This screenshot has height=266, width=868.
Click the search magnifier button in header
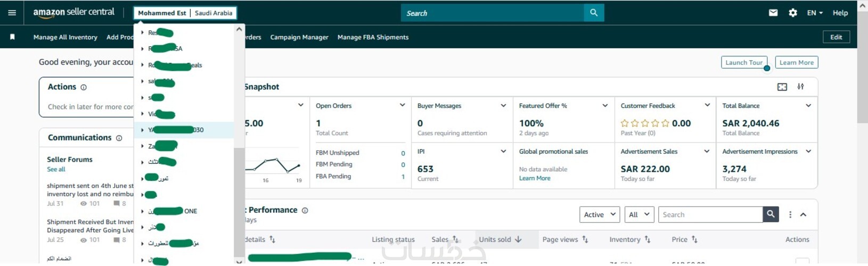point(594,13)
